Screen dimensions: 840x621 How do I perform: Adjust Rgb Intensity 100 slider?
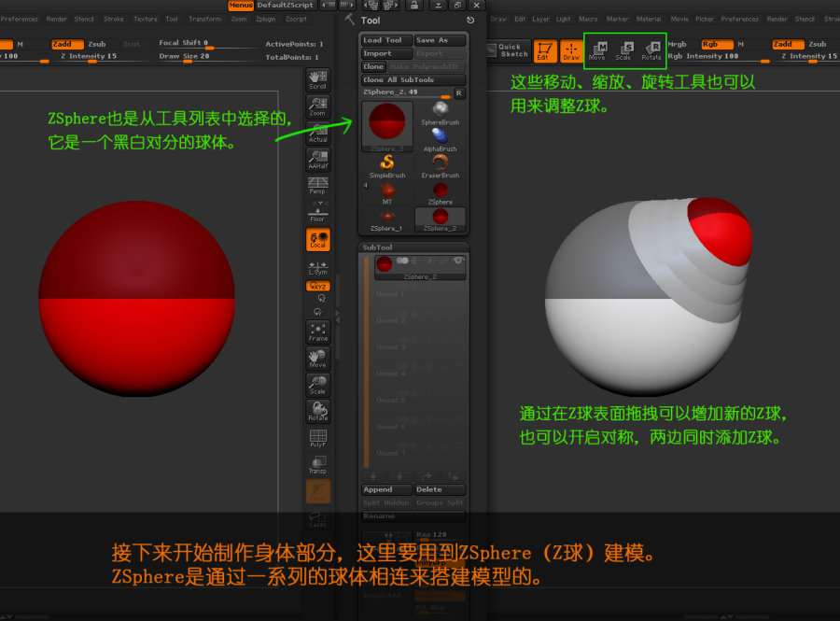(x=719, y=56)
